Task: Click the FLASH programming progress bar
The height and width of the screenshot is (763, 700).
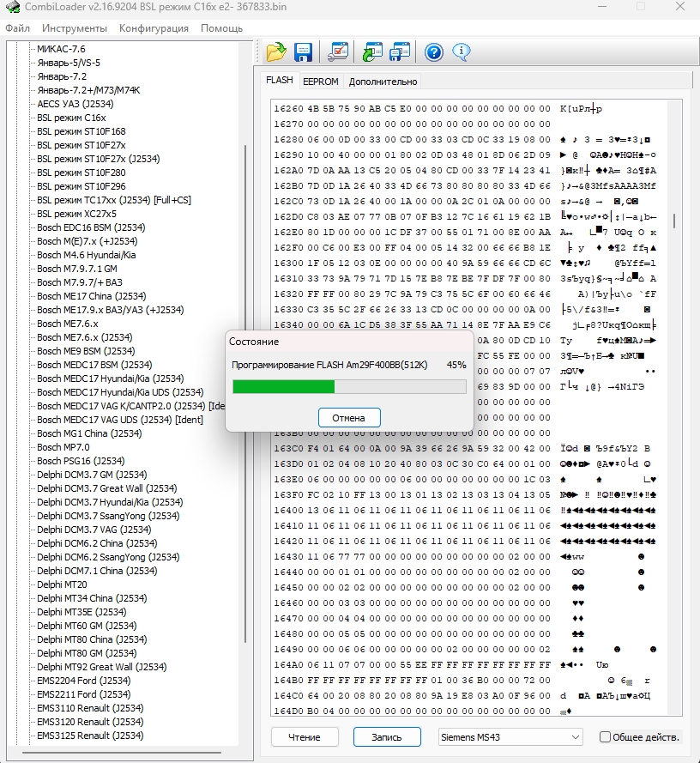Action: coord(349,387)
